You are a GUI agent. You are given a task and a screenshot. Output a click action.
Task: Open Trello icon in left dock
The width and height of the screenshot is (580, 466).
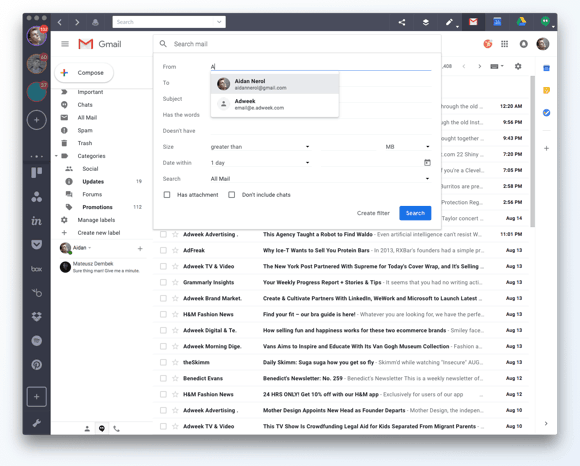(37, 172)
